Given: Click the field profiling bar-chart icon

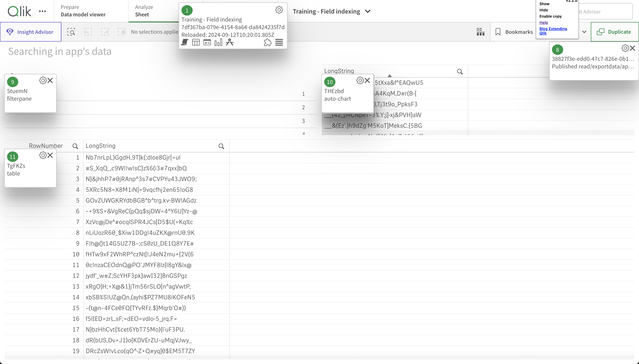Looking at the screenshot, I should point(218,43).
